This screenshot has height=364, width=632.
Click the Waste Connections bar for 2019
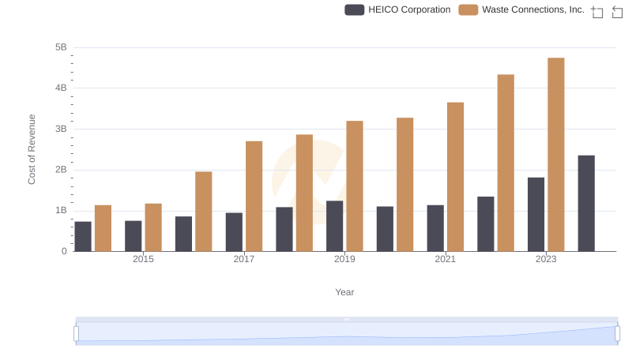point(354,186)
